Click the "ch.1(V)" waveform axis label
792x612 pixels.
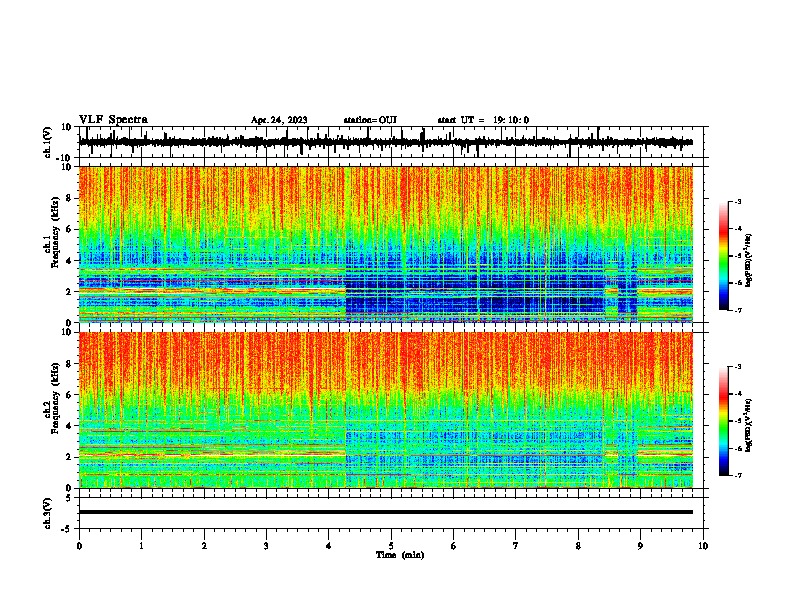(x=48, y=142)
